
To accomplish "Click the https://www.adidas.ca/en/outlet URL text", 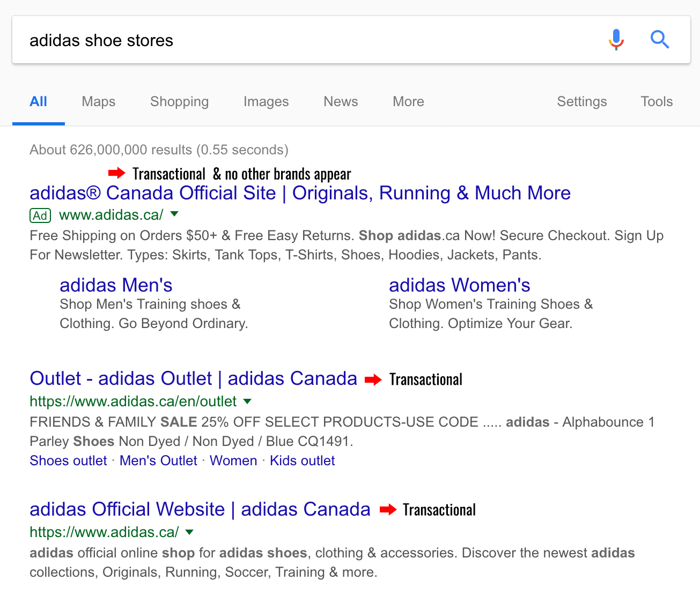I will (x=133, y=401).
